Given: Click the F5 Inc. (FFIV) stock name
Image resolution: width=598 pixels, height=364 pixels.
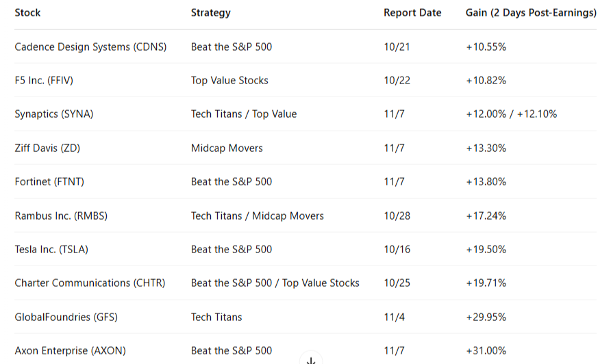Looking at the screenshot, I should click(x=44, y=81).
